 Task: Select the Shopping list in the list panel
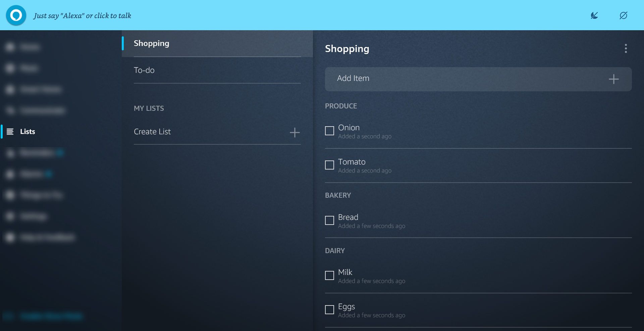[x=217, y=44]
